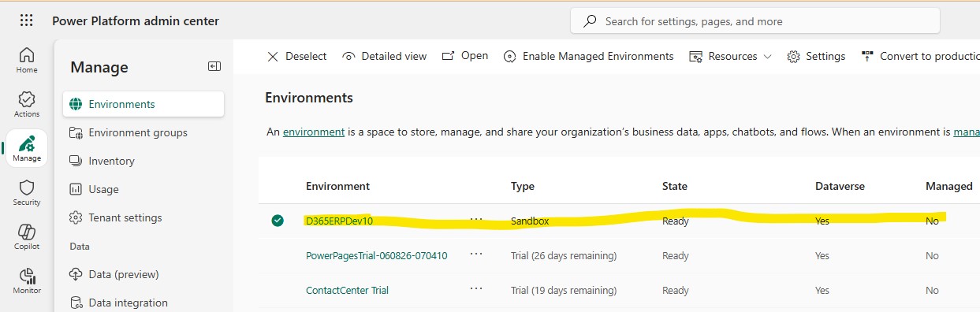Click Enable Managed Environments

coord(588,56)
